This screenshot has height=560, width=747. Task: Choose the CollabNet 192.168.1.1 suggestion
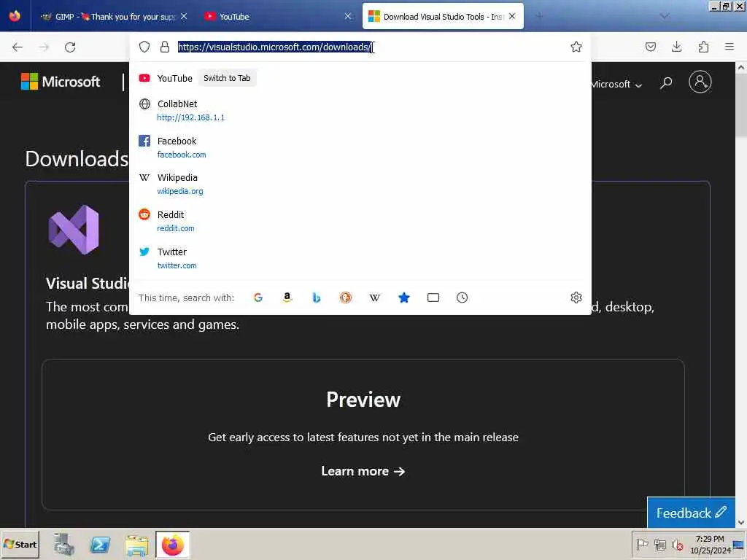point(360,111)
